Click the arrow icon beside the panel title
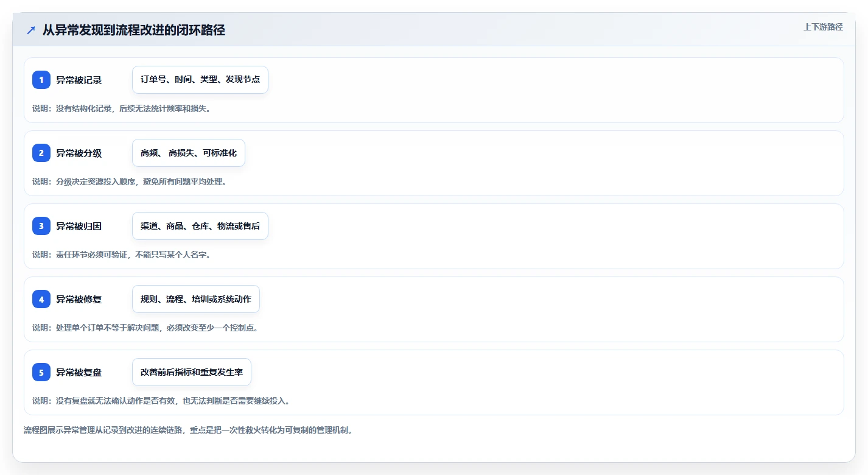The width and height of the screenshot is (868, 475). (31, 30)
